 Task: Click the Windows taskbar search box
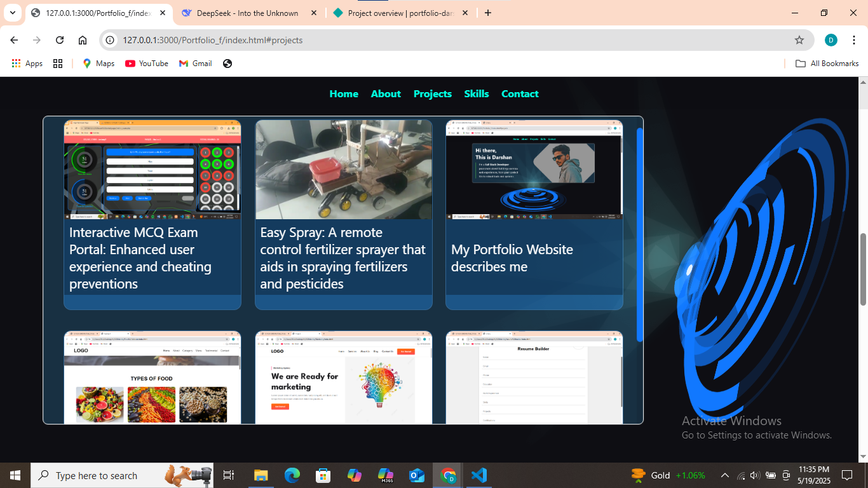point(97,475)
